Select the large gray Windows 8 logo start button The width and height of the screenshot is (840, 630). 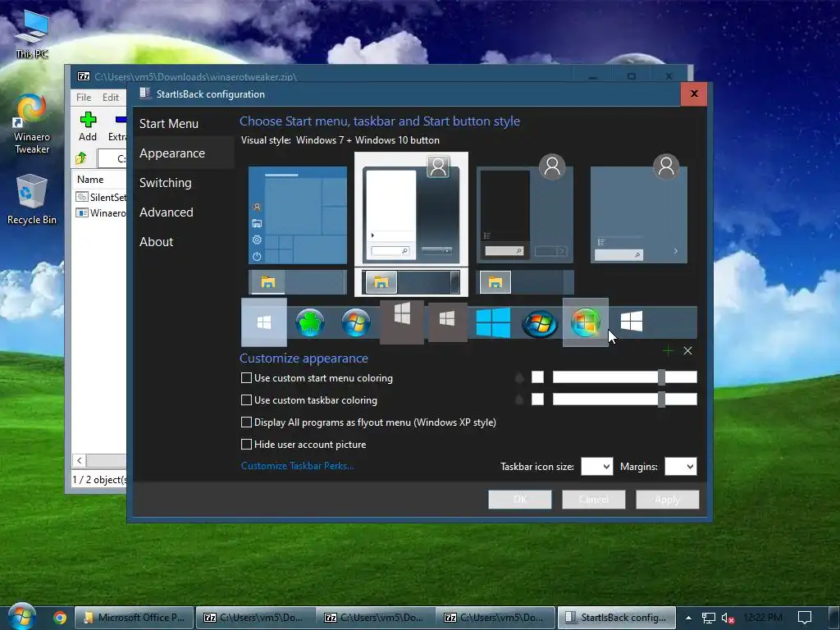pos(402,322)
